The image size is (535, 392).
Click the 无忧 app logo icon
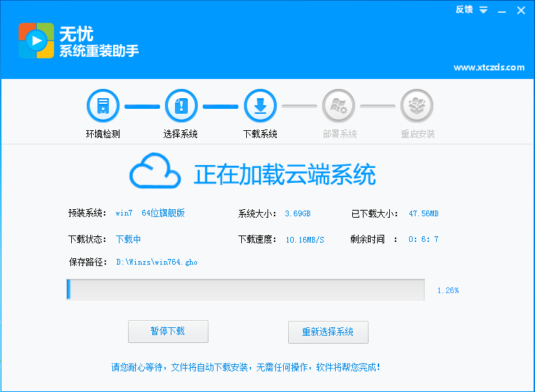[x=36, y=41]
